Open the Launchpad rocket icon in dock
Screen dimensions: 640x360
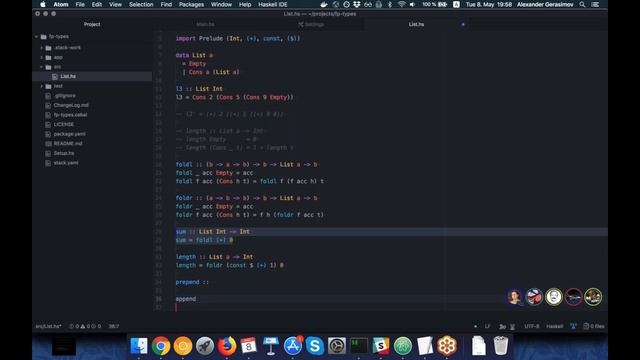(205, 346)
